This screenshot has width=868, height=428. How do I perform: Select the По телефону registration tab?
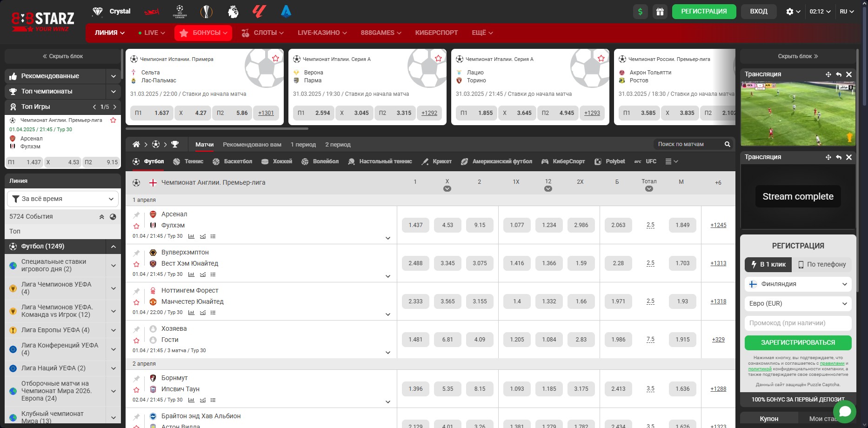pyautogui.click(x=822, y=264)
